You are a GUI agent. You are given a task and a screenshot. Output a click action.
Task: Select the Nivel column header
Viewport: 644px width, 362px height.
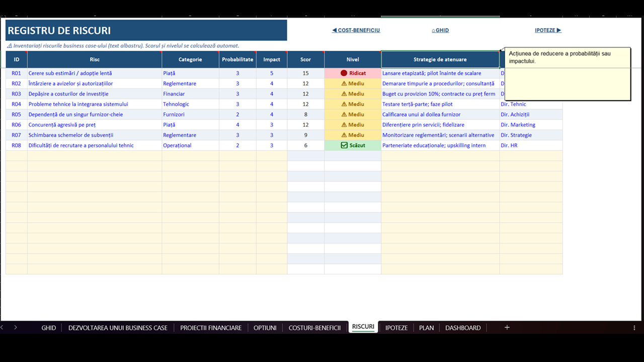click(353, 59)
